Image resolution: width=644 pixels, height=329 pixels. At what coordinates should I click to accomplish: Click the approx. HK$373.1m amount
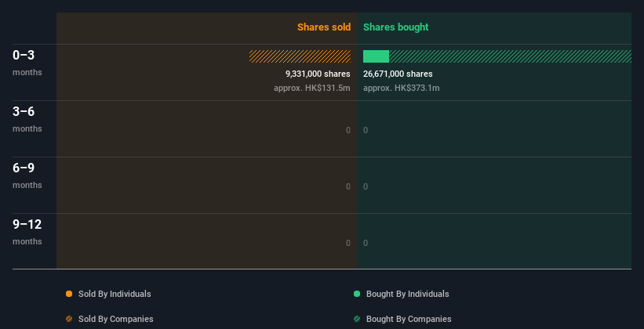tap(402, 88)
